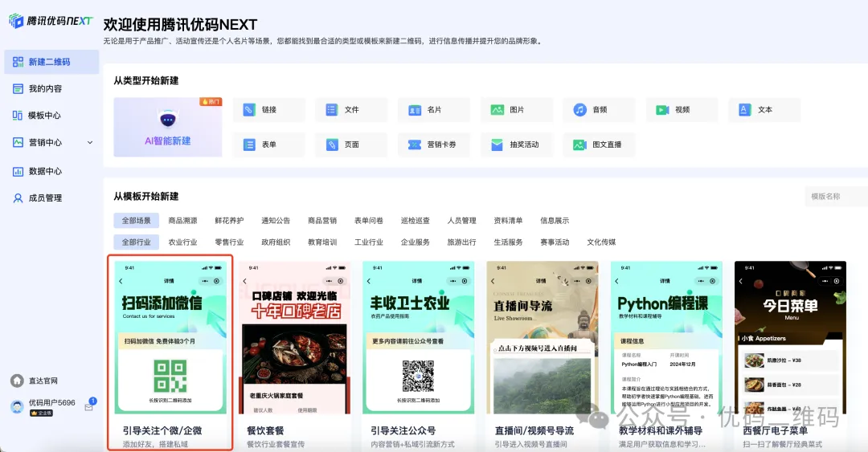
Task: Click the 引导关注个微/企微 title
Action: coord(162,430)
